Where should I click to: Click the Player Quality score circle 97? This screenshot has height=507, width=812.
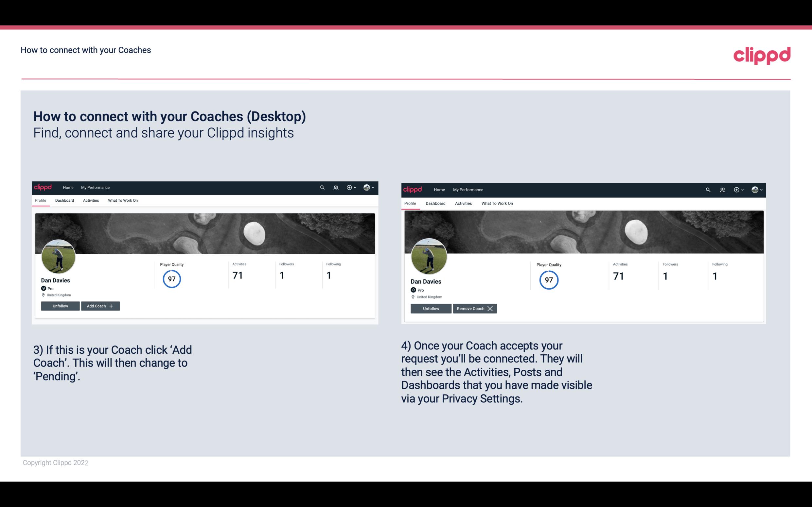point(171,279)
